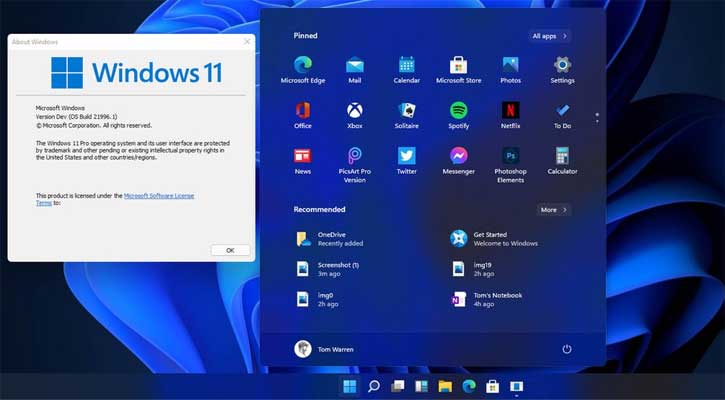Open the Store icon on the taskbar
The height and width of the screenshot is (400, 725).
492,386
